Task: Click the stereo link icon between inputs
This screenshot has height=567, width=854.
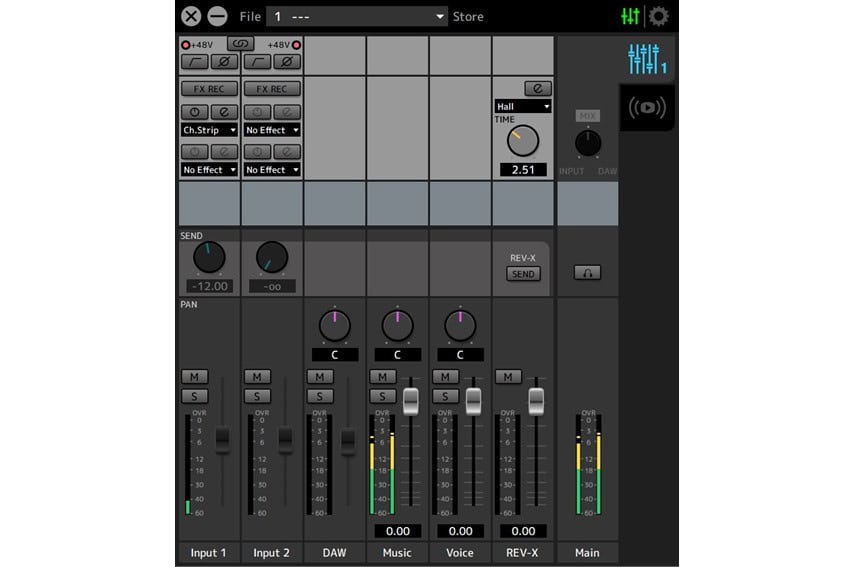Action: pos(240,44)
